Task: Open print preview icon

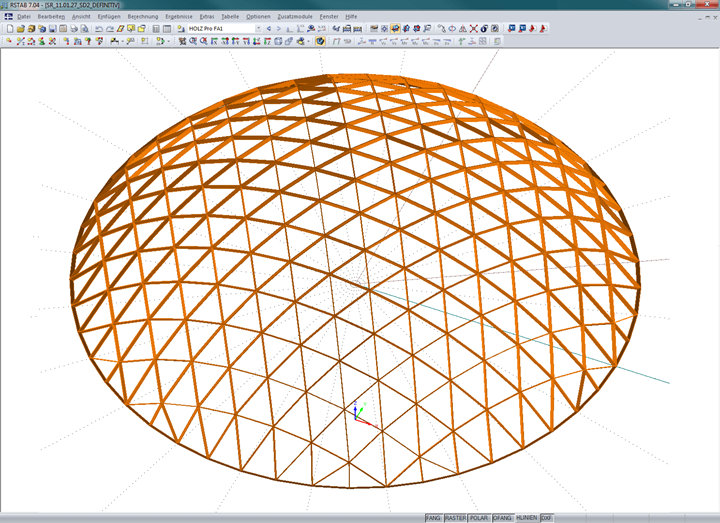Action: point(84,28)
